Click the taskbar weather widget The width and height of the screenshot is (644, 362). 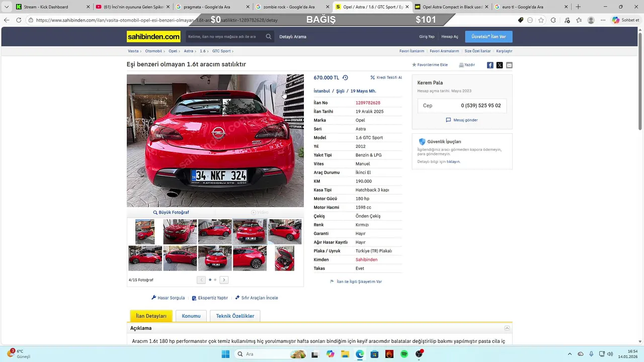(x=18, y=353)
